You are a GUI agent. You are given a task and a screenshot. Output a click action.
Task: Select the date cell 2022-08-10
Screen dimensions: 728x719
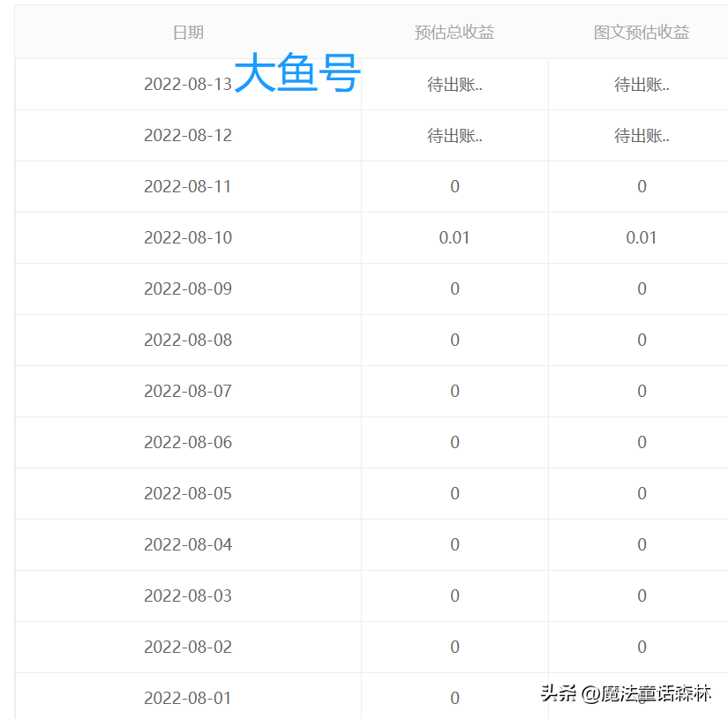pos(188,237)
